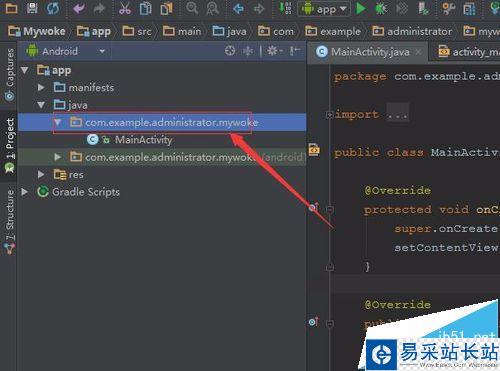Screen dimensions: 500x371
Task: Switch to activity_main layout tab
Action: (x=468, y=52)
